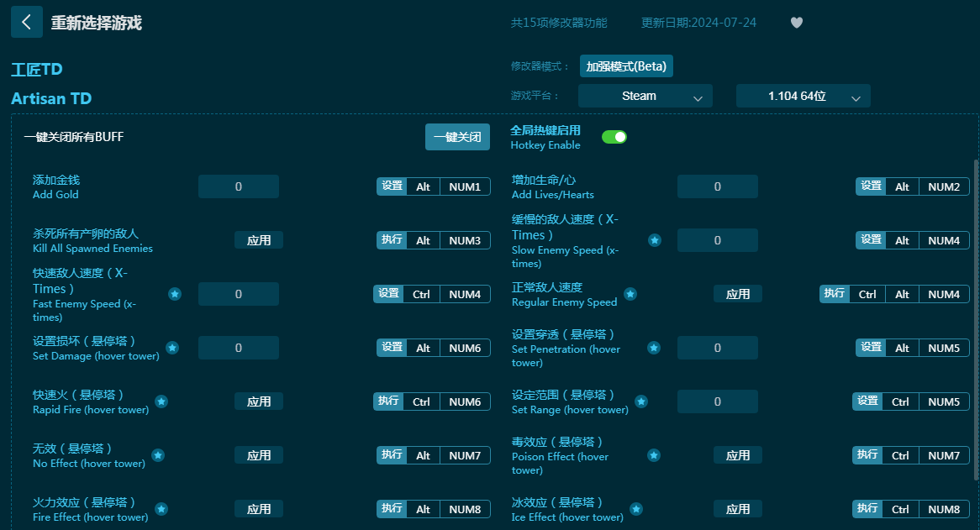Click the back arrow button
Image resolution: width=980 pixels, height=530 pixels.
pos(27,23)
